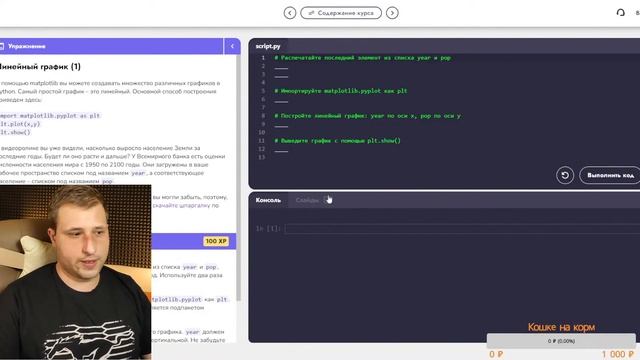The image size is (640, 360).
Task: Go to the previous lesson arrow
Action: tap(289, 13)
